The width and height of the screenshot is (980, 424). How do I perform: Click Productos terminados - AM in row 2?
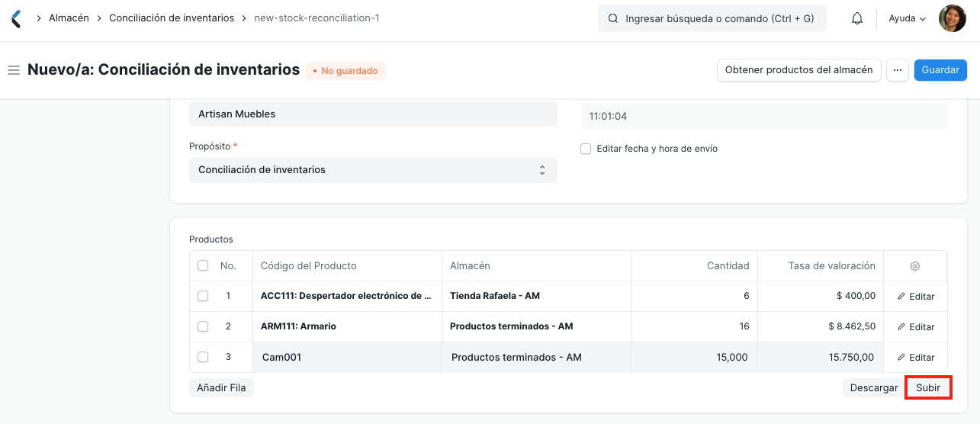536,326
